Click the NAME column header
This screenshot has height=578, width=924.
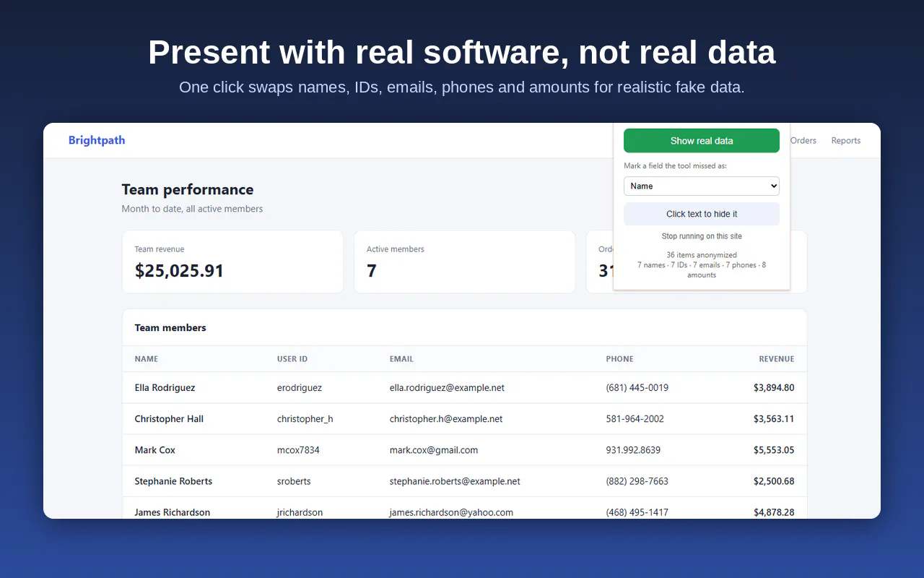coord(146,359)
